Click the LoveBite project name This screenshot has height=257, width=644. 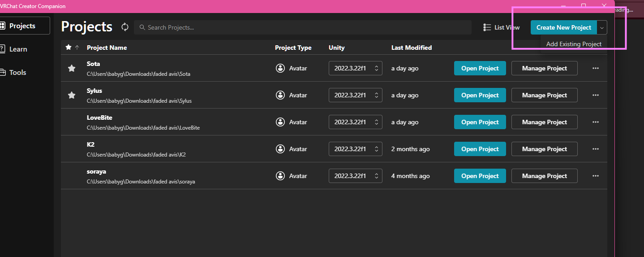tap(99, 118)
